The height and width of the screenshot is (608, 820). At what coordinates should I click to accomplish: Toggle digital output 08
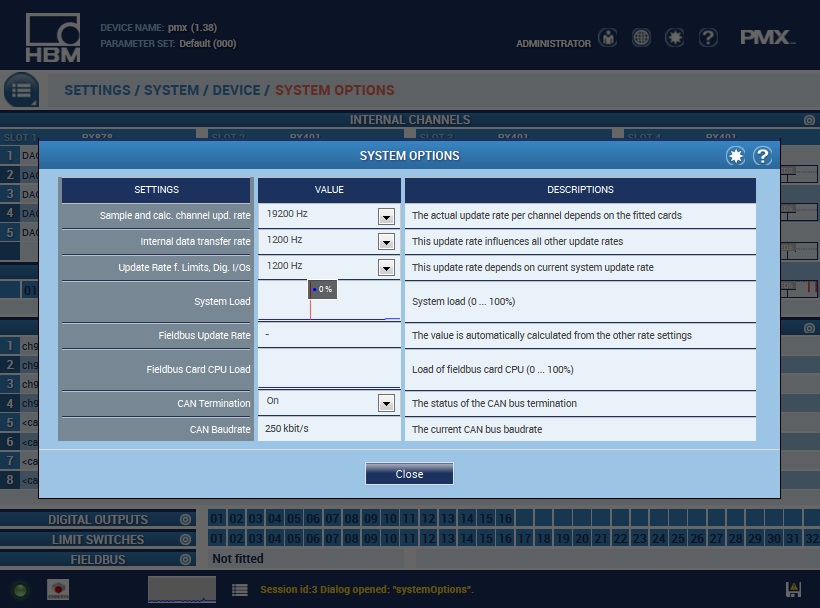point(351,519)
